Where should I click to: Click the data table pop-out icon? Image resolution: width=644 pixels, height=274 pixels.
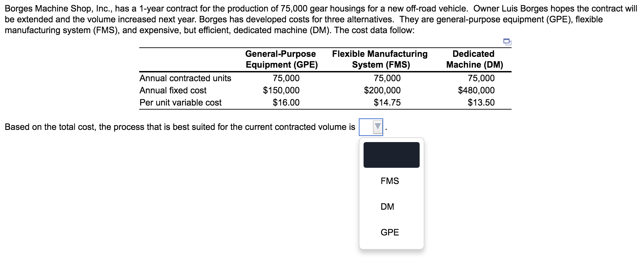507,42
